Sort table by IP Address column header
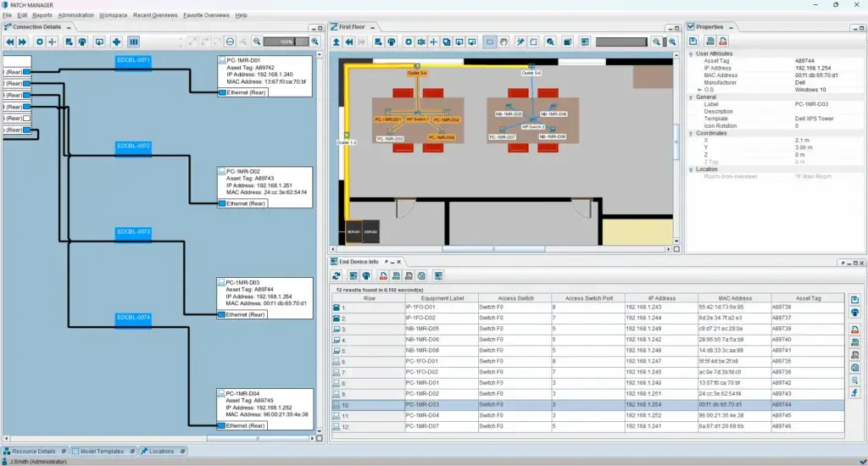Viewport: 868px width, 466px height. [x=662, y=298]
